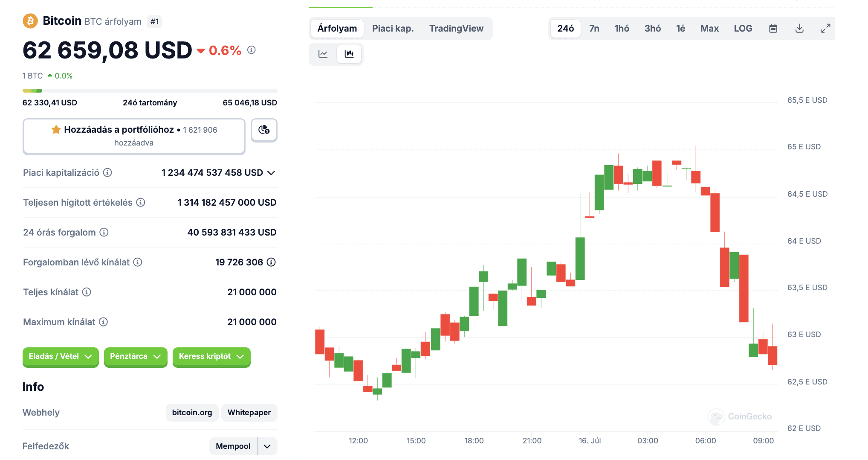The width and height of the screenshot is (868, 460).
Task: Add Bitcoin to portfolio button
Action: click(x=134, y=136)
